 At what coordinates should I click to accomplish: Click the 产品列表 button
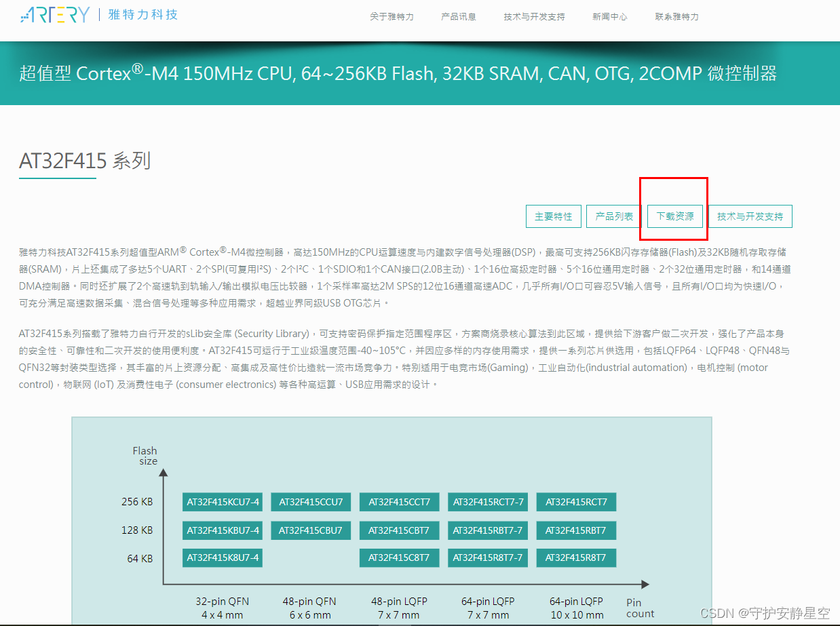(x=614, y=216)
